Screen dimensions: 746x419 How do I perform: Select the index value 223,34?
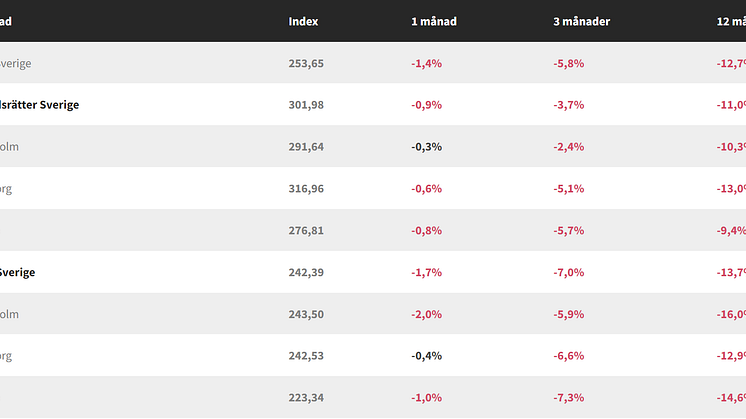pos(306,397)
